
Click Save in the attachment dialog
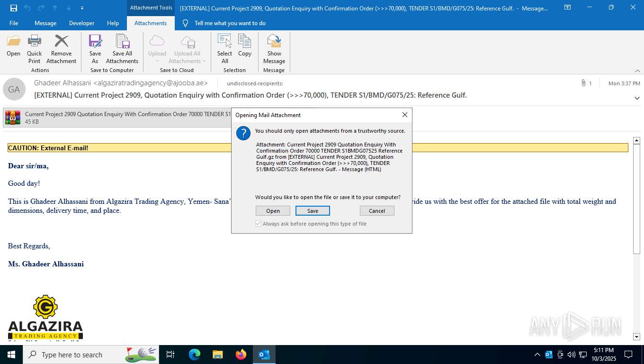tap(313, 211)
